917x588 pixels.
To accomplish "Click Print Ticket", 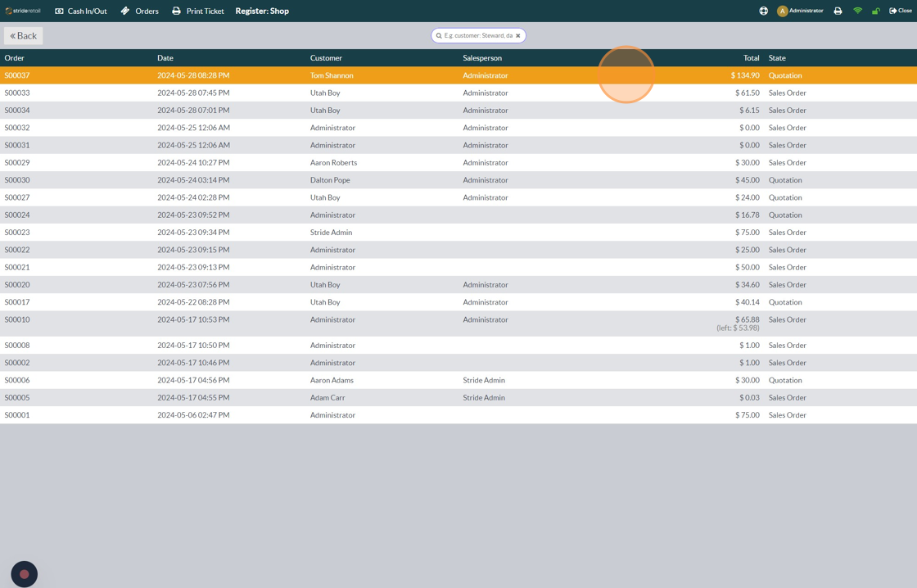I will coord(197,11).
